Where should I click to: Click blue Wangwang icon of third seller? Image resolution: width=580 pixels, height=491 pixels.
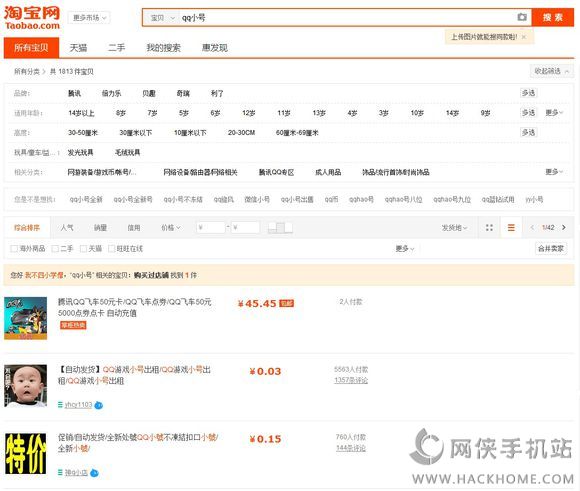94,473
